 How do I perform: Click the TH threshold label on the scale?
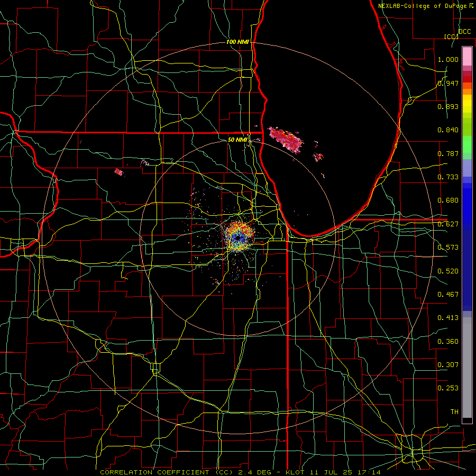tap(454, 412)
